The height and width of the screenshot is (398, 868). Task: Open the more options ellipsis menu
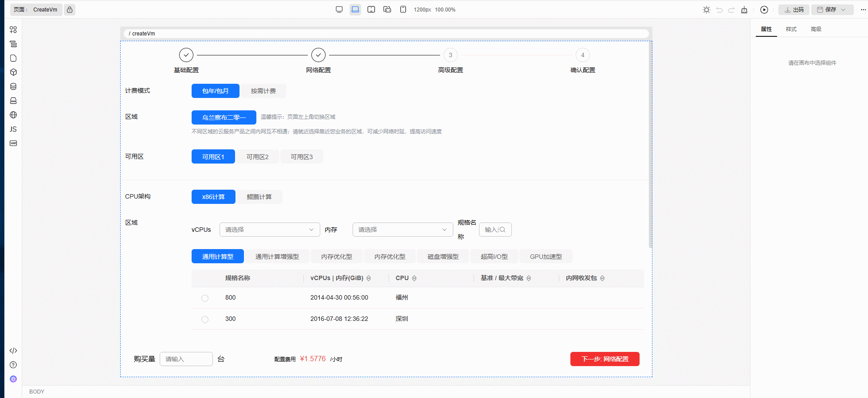click(x=863, y=10)
